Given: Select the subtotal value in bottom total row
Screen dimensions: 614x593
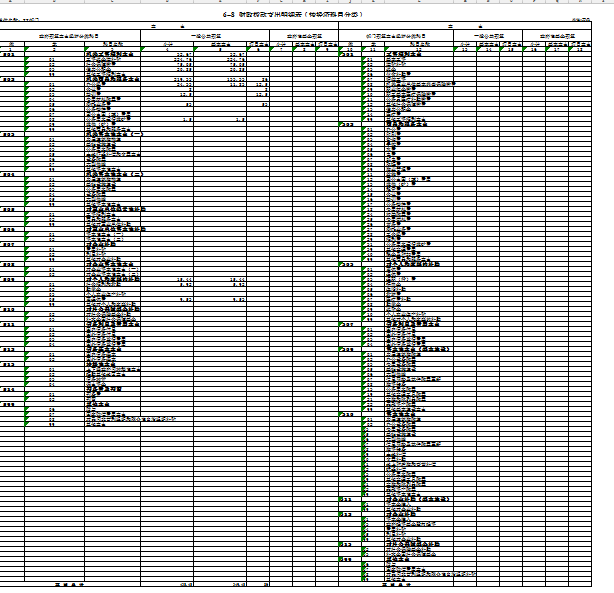Looking at the screenshot, I should point(185,584).
